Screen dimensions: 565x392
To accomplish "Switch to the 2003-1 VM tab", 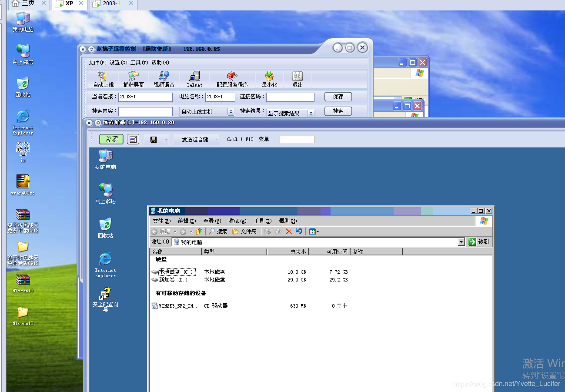I will pos(113,3).
